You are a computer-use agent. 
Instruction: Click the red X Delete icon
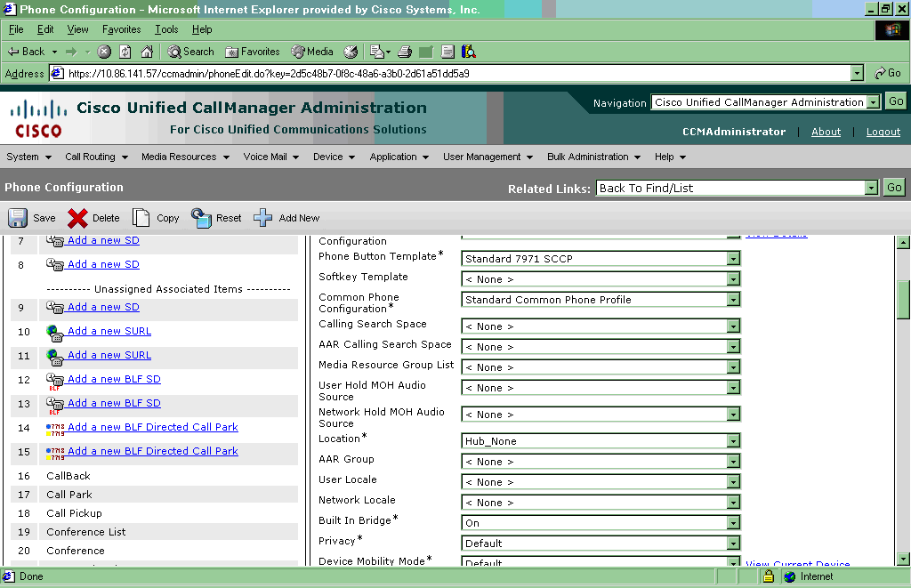(x=77, y=218)
